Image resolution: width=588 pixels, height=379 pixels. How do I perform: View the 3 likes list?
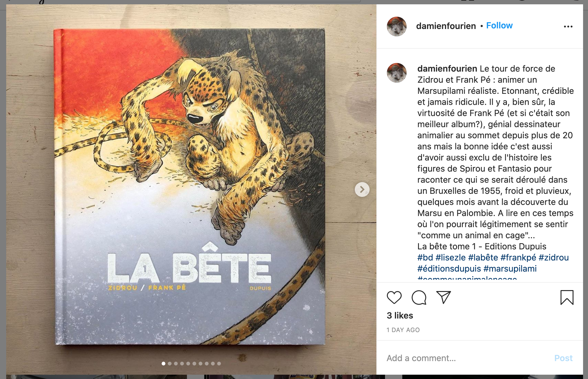tap(400, 315)
